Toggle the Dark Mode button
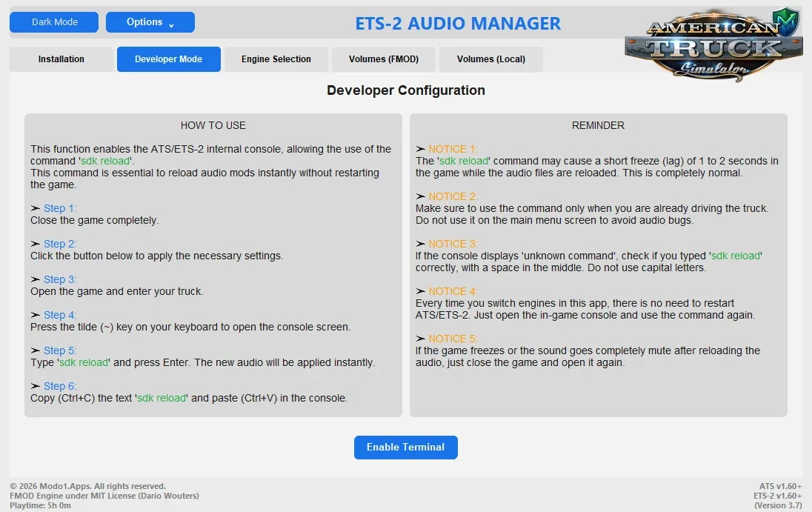 click(x=54, y=22)
